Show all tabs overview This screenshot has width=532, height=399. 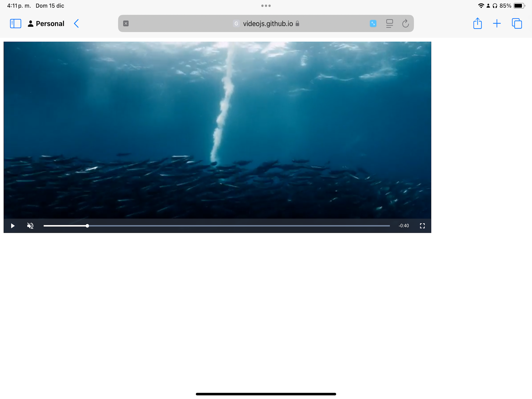point(517,24)
